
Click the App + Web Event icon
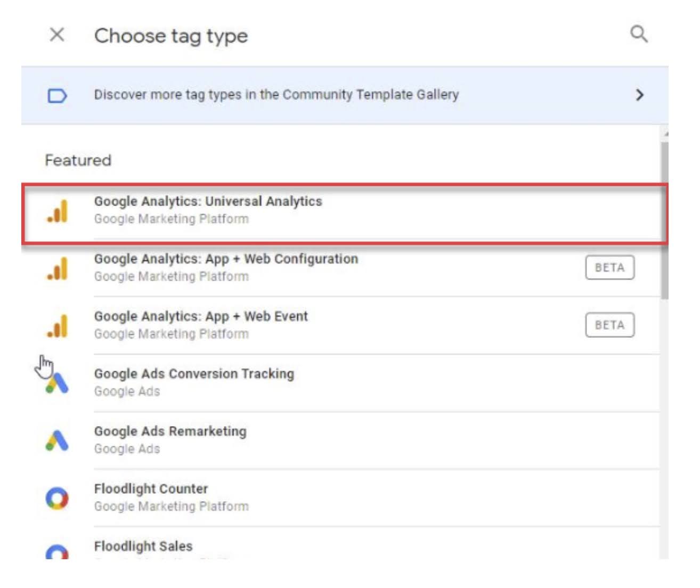[x=58, y=326]
